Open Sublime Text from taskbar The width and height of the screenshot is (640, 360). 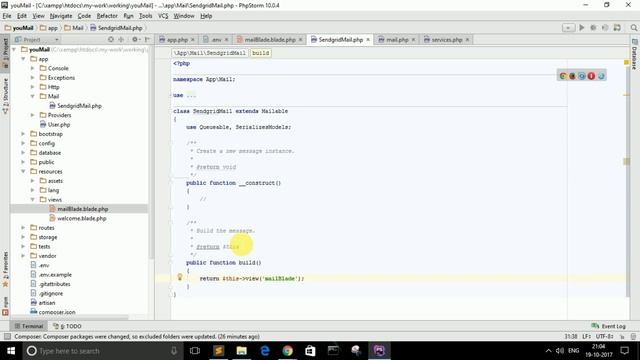click(x=219, y=351)
